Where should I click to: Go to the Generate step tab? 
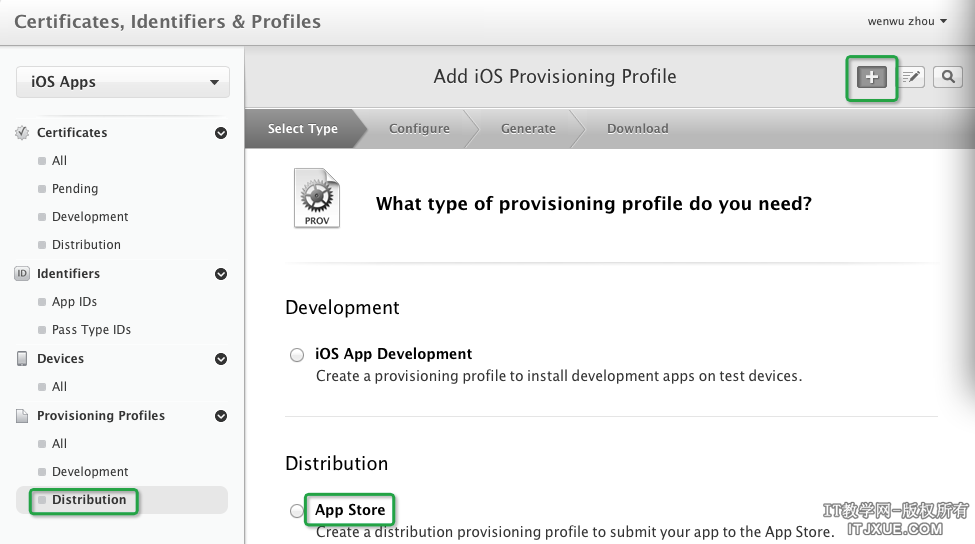tap(528, 129)
